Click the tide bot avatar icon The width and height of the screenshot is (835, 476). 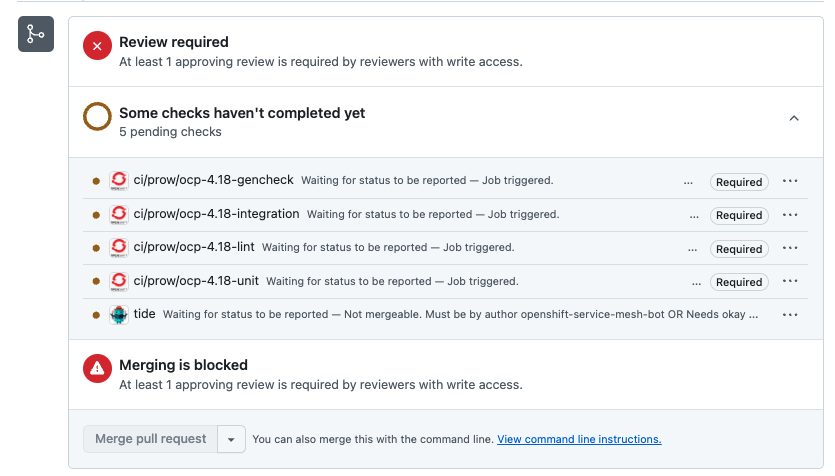(x=118, y=314)
